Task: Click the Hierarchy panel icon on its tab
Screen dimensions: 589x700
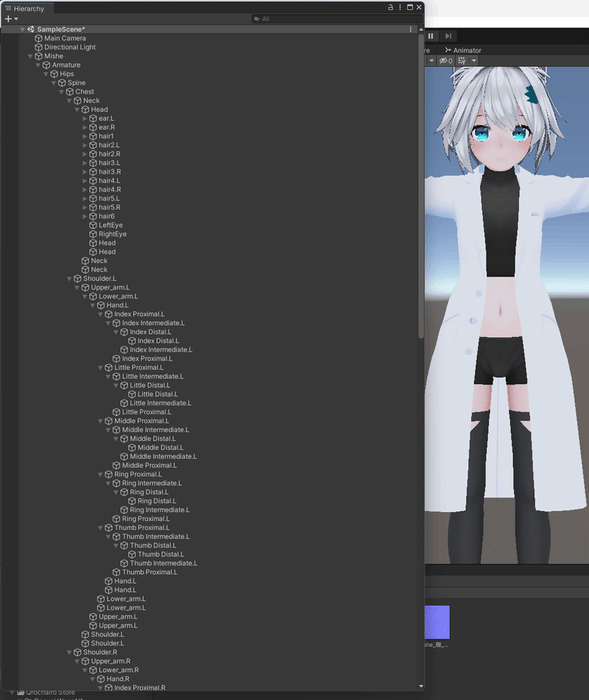Action: click(8, 8)
